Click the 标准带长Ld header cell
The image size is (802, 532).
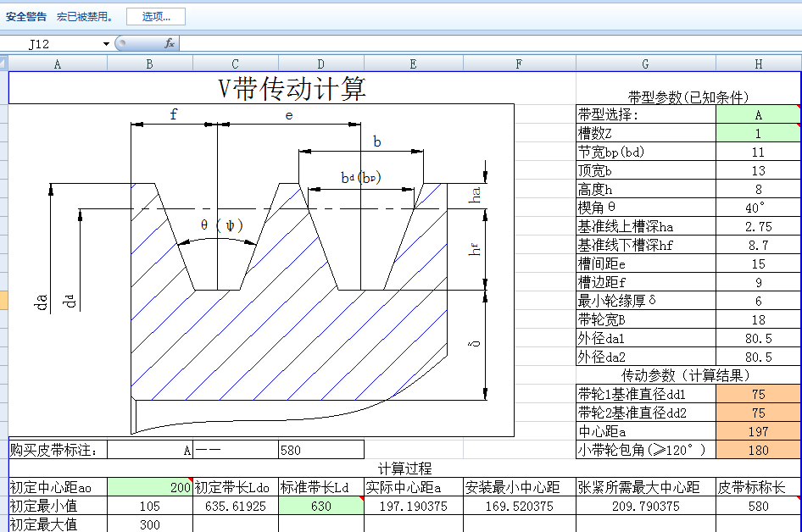point(321,487)
